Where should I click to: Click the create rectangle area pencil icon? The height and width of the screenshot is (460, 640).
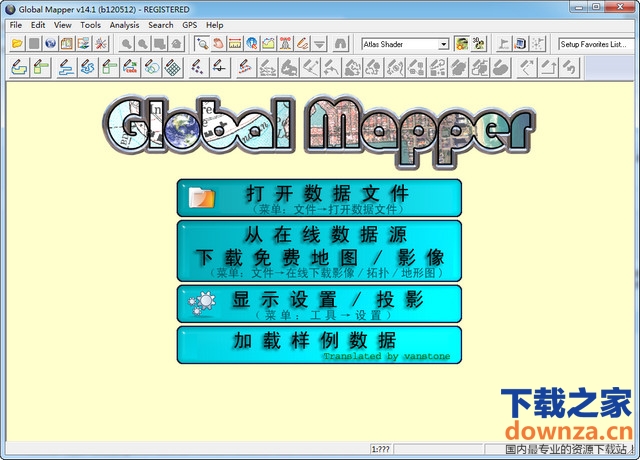41,67
